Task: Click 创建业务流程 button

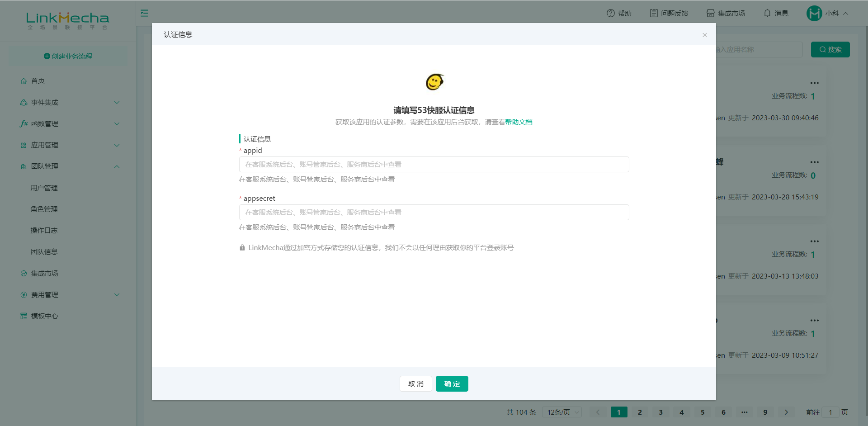Action: [x=68, y=57]
